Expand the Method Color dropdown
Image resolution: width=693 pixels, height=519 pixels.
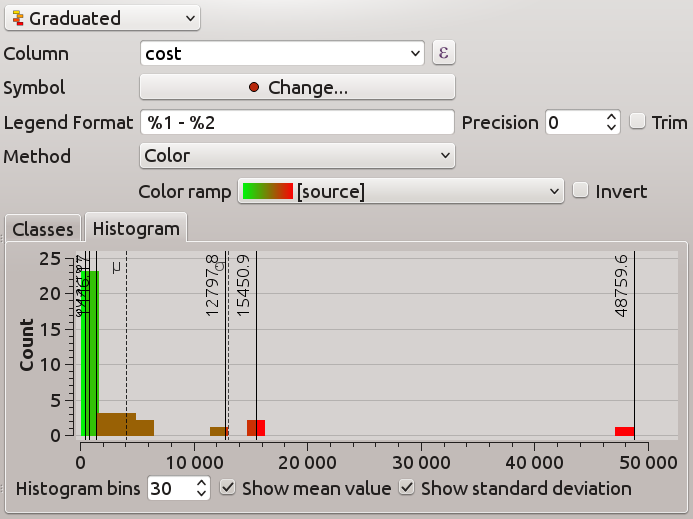(x=297, y=156)
